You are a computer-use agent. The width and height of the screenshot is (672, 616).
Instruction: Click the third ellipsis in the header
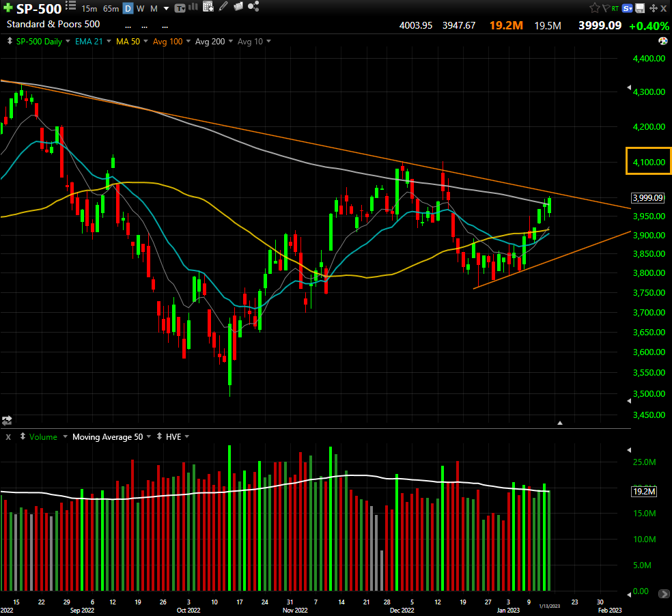tap(165, 27)
